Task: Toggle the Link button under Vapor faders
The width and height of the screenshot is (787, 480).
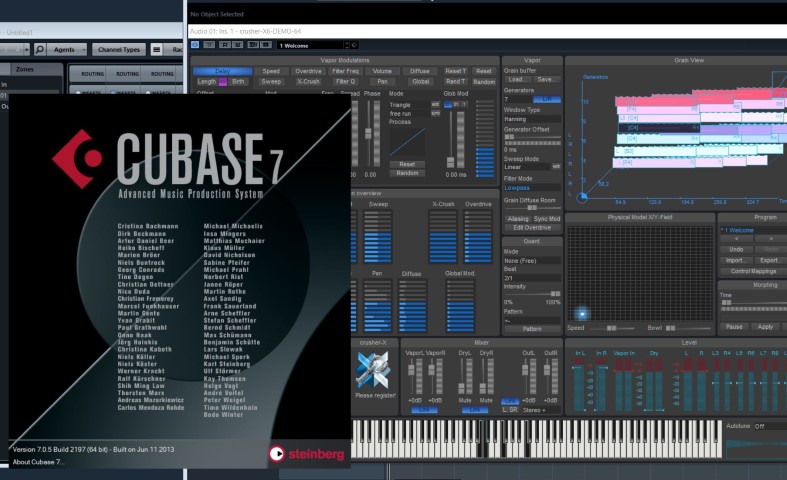Action: tap(424, 410)
